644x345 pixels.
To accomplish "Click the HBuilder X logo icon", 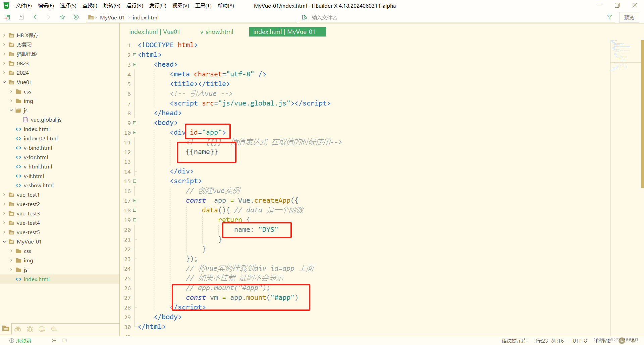I will 6,6.
